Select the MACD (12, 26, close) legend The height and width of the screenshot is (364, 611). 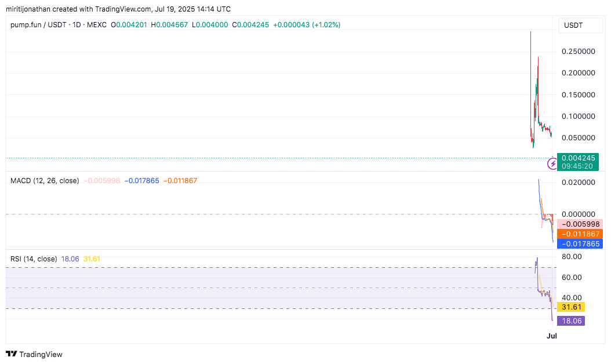tap(45, 181)
